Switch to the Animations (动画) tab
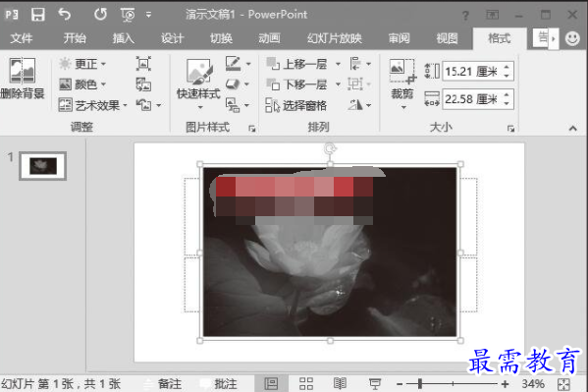The width and height of the screenshot is (588, 392). click(x=269, y=38)
